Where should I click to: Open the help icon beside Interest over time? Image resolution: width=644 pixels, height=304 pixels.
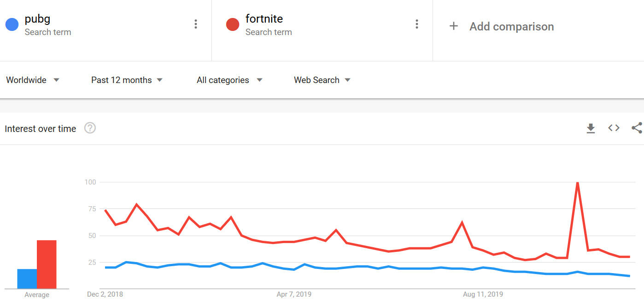coord(90,128)
